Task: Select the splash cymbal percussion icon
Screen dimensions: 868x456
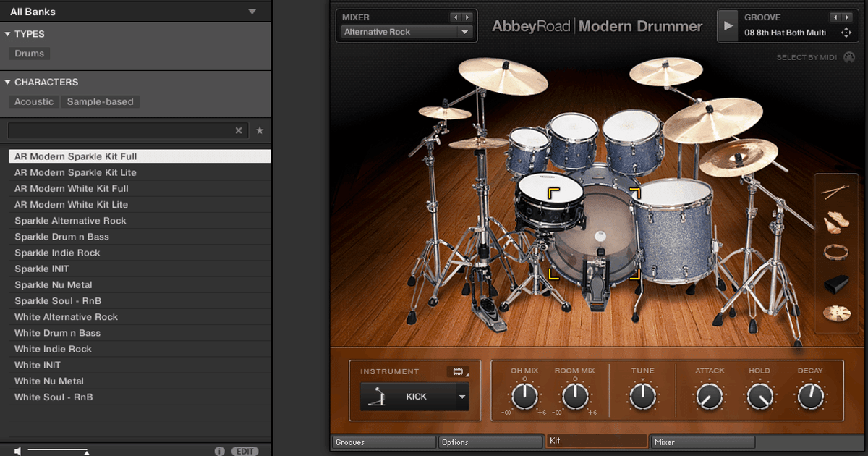Action: [x=835, y=313]
